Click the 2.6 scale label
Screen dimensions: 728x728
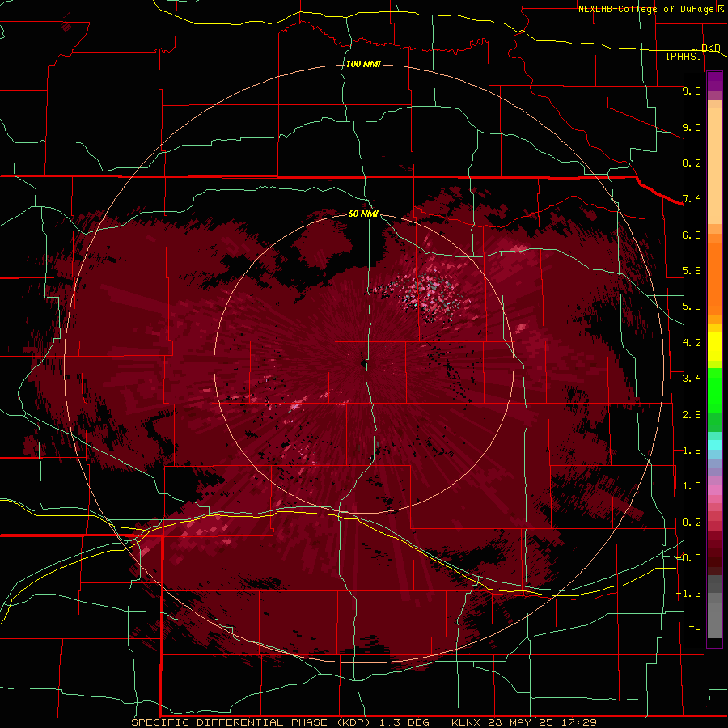point(692,415)
